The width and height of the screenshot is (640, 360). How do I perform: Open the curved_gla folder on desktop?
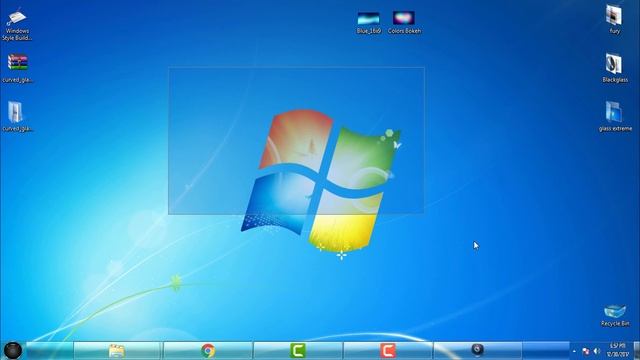pos(17,116)
